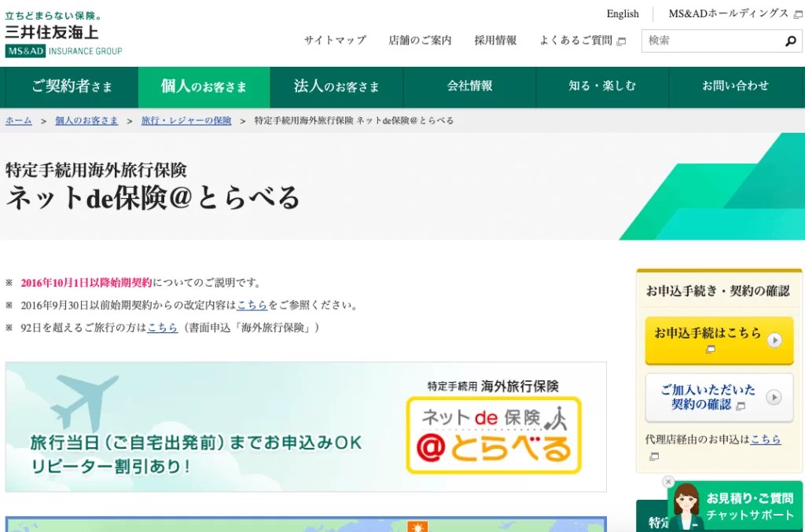This screenshot has height=532, width=805.
Task: Click the world map image strip
Action: [x=306, y=524]
